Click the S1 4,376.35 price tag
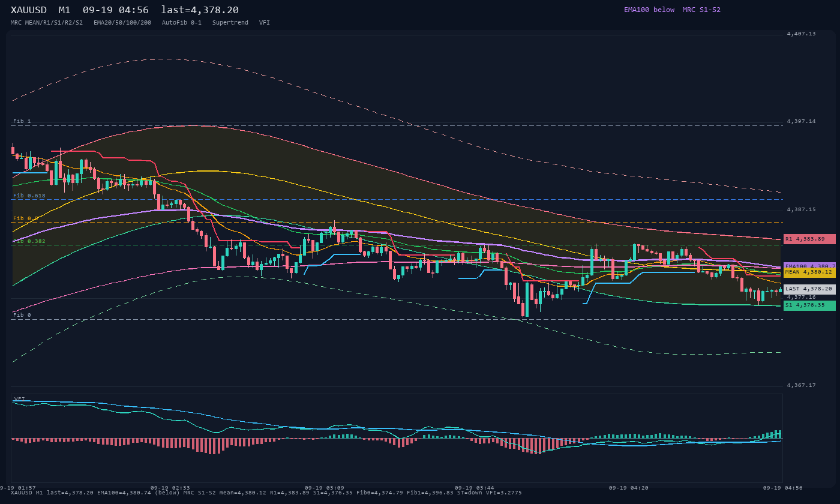The width and height of the screenshot is (840, 504). (x=809, y=305)
